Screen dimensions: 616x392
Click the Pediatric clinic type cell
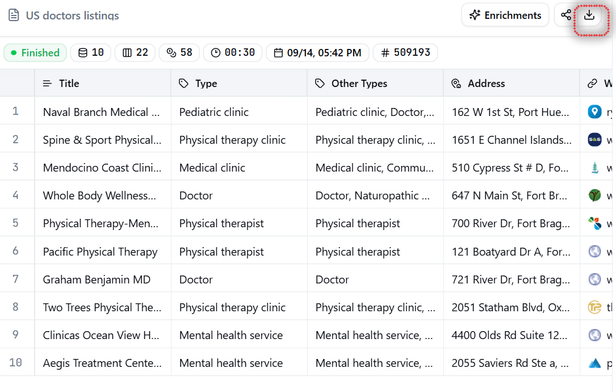(x=239, y=112)
